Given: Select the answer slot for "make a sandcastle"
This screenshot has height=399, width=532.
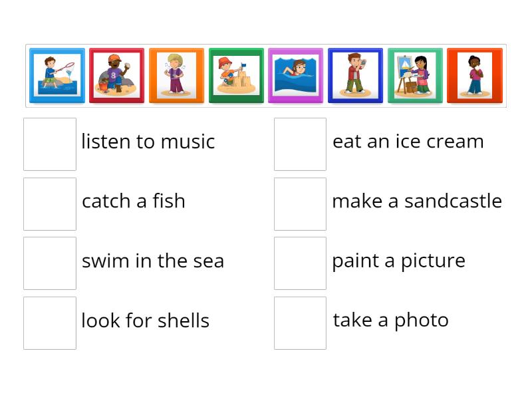Looking at the screenshot, I should coord(300,204).
